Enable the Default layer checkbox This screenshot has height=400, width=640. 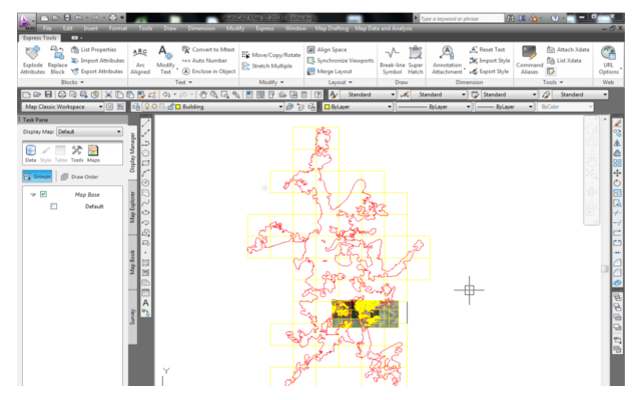[54, 206]
